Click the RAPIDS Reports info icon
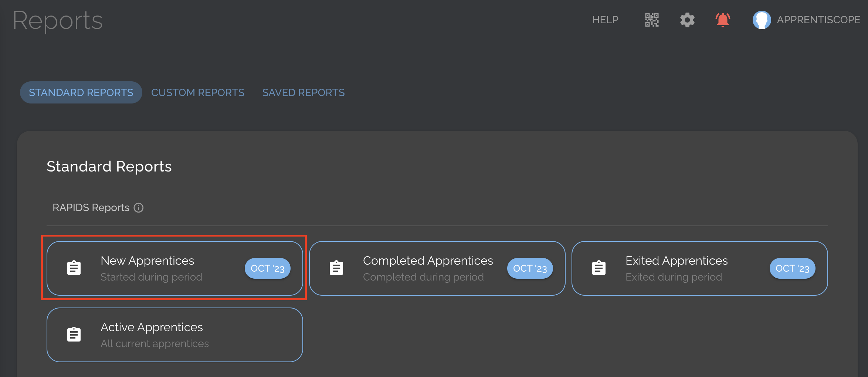868x377 pixels. 139,207
